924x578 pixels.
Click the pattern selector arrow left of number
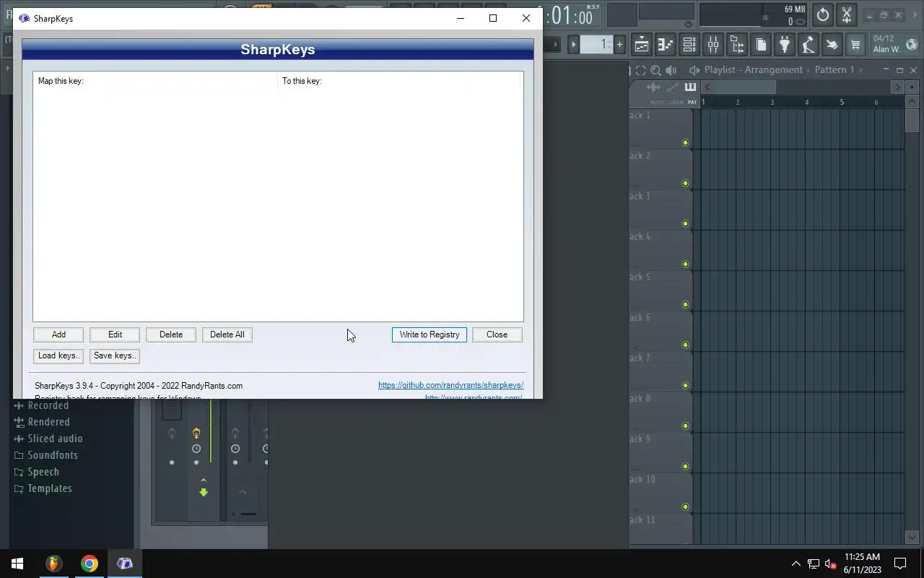574,45
